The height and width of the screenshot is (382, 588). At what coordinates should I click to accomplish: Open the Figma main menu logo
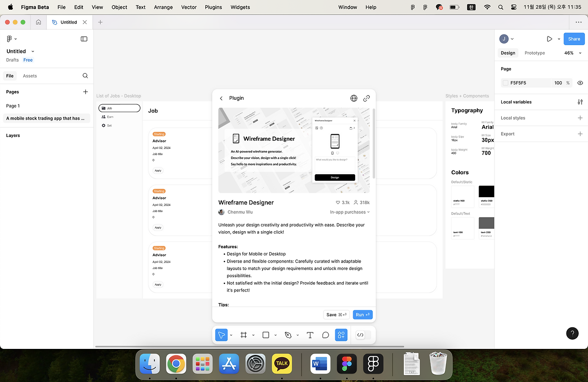(x=9, y=39)
